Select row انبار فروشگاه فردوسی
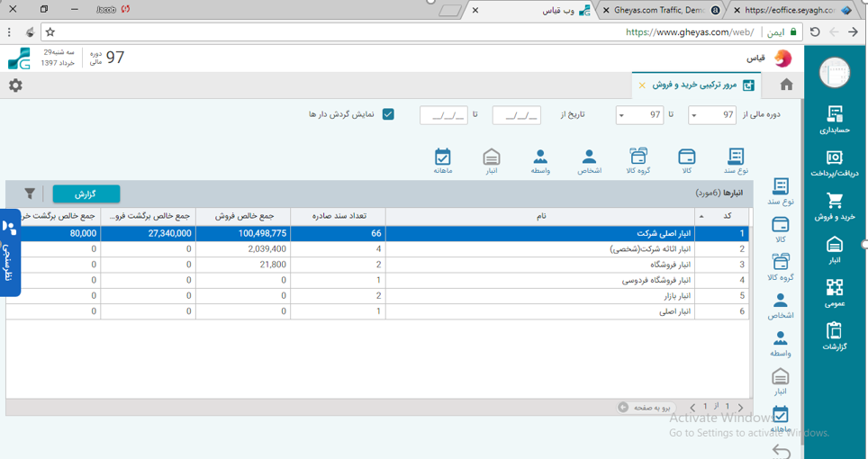This screenshot has width=868, height=459. click(377, 281)
